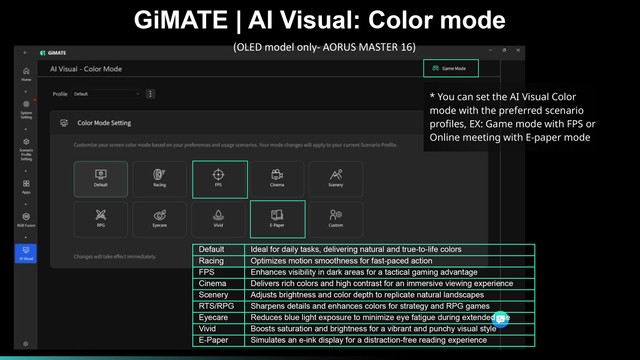Image resolution: width=640 pixels, height=360 pixels.
Task: Open the profile three-dot options menu
Action: [x=150, y=94]
